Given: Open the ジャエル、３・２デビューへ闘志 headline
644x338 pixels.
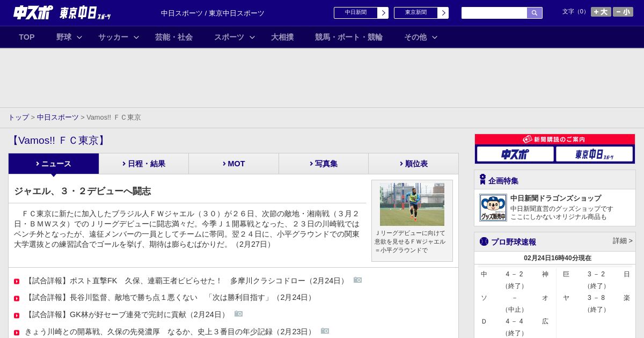Looking at the screenshot, I should (x=83, y=191).
